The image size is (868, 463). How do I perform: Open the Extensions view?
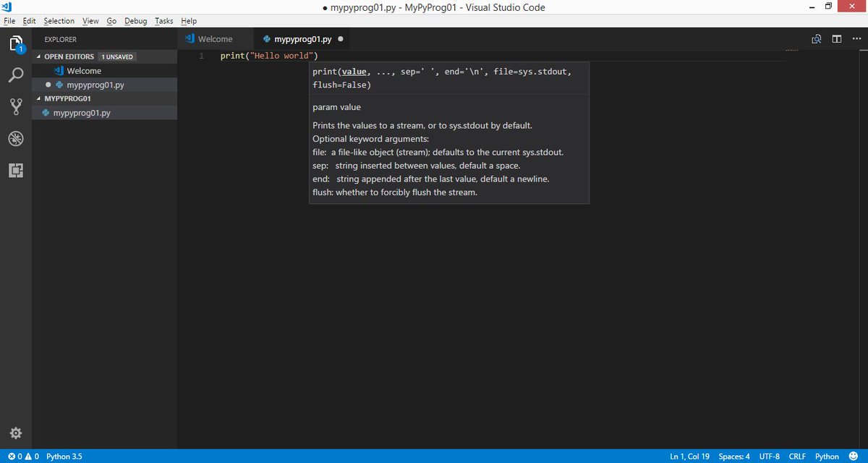point(16,171)
